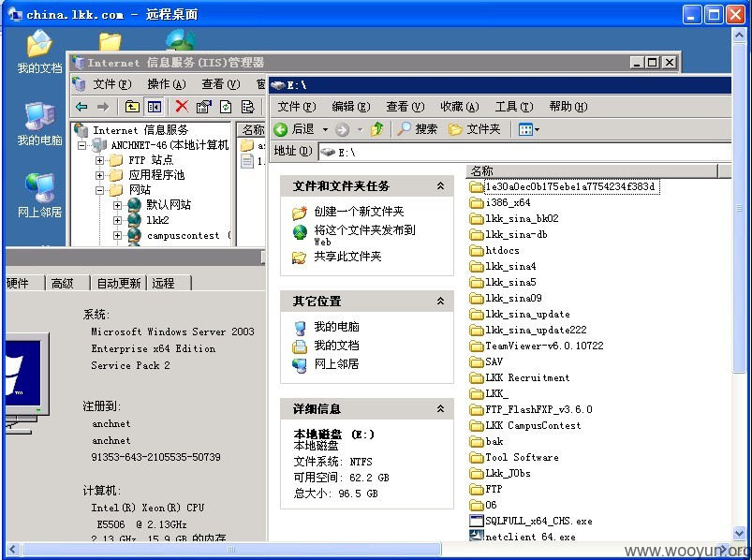The image size is (752, 560).
Task: Click the Search (搜索) toolbar button
Action: (x=418, y=129)
